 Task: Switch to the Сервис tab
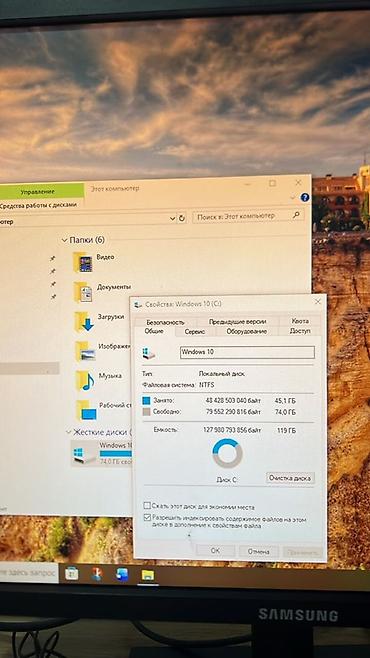[x=195, y=332]
